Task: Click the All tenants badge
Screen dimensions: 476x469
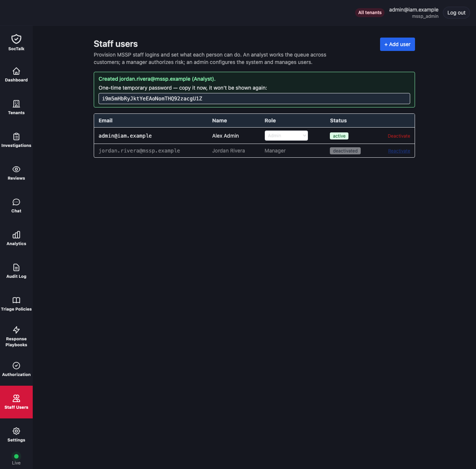Action: tap(370, 13)
